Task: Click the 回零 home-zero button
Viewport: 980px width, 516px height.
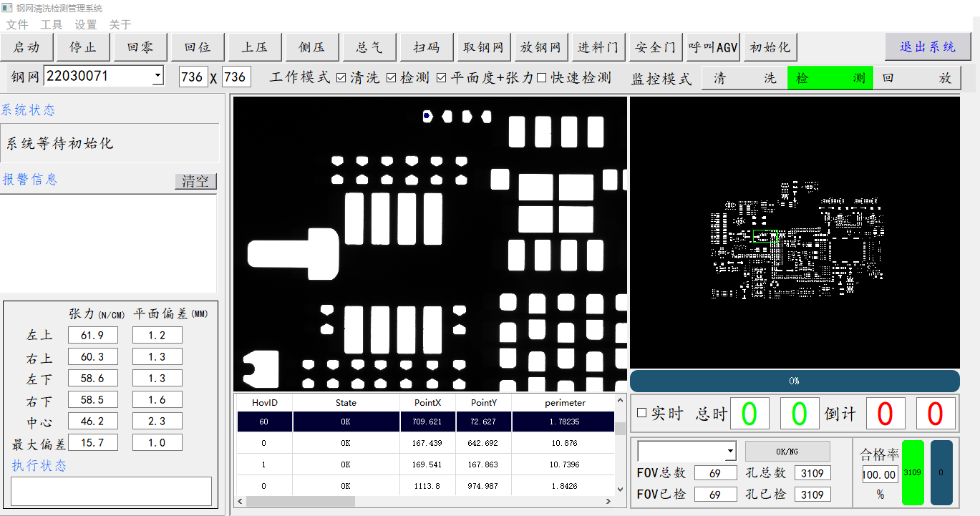Action: pos(140,47)
